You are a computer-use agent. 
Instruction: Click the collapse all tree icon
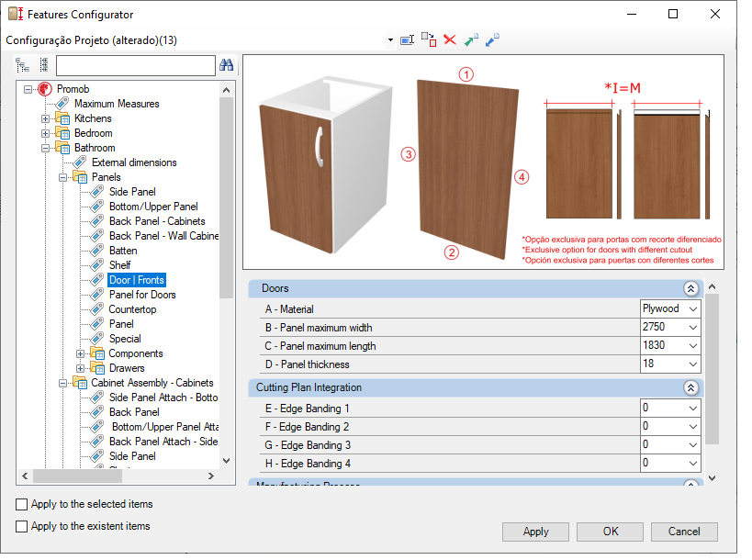pos(44,65)
